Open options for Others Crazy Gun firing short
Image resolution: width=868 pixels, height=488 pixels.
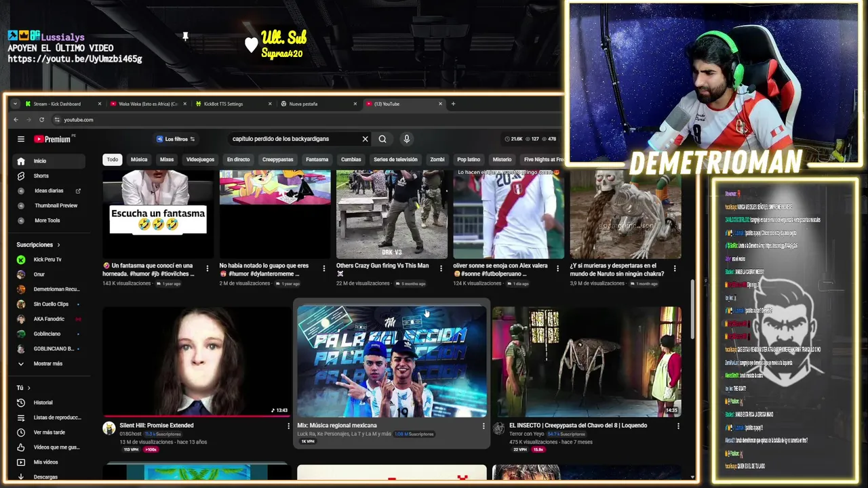[441, 268]
